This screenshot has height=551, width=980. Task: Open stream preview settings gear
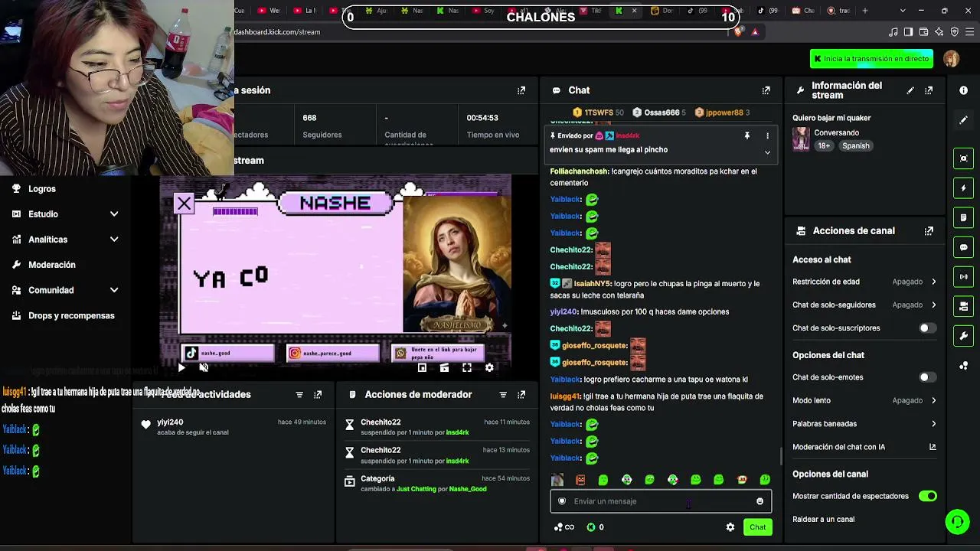tap(489, 367)
